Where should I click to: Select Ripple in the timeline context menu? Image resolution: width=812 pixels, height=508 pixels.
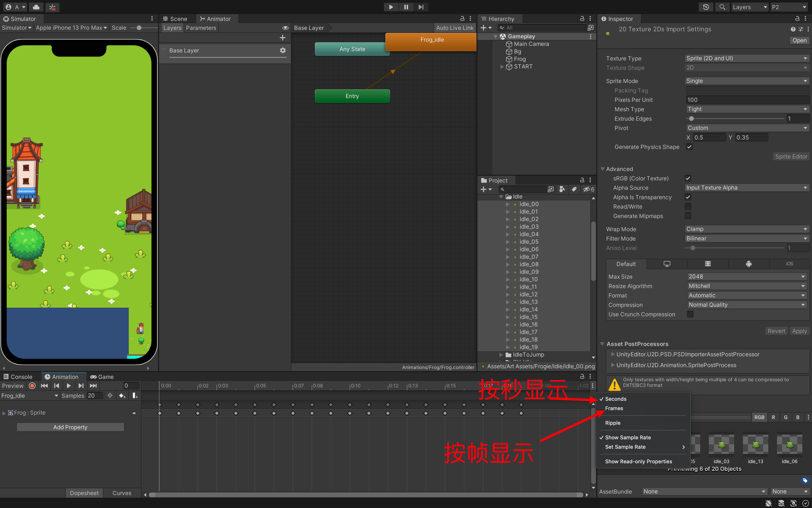(x=613, y=423)
